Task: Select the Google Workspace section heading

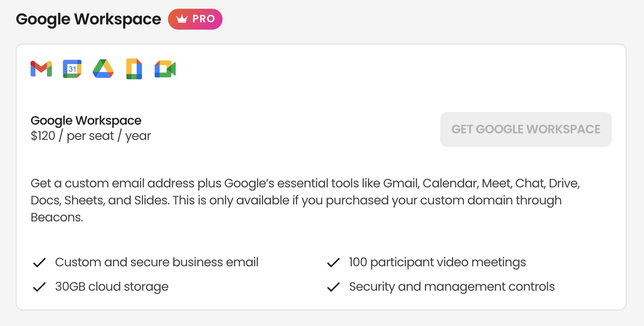Action: click(89, 19)
